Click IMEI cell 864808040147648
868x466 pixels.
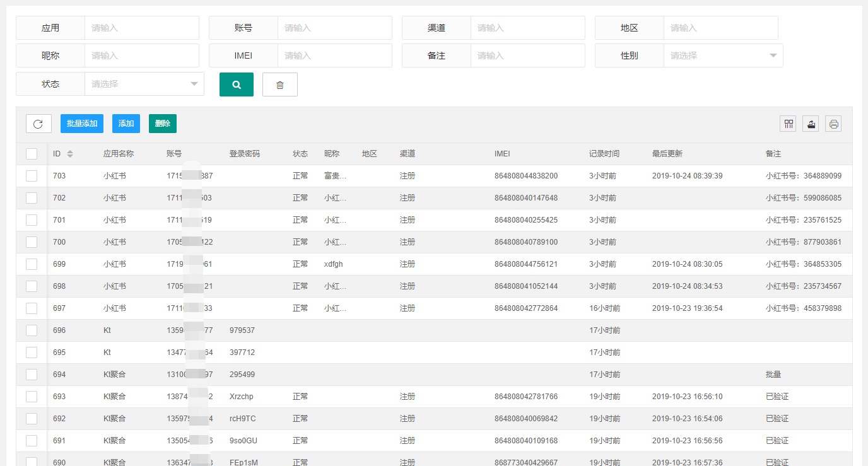[526, 198]
